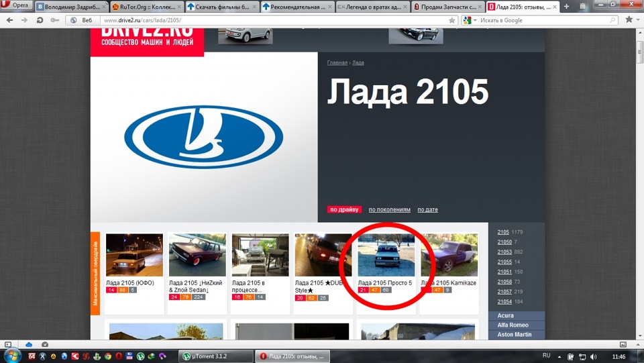The width and height of the screenshot is (644, 363).
Task: Click the blue Lada oval logo
Action: click(x=204, y=137)
